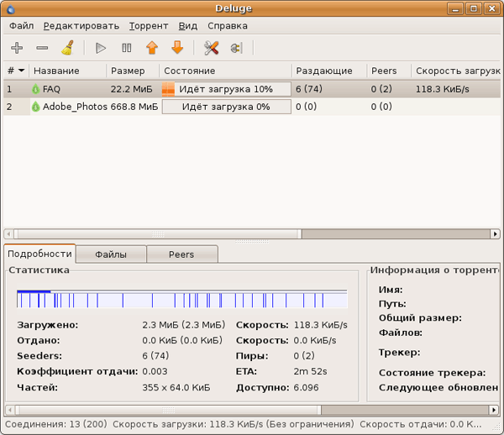Click the torrent list horizontal scrollbar thumb
Screen dimensions: 504x435
(x=158, y=234)
